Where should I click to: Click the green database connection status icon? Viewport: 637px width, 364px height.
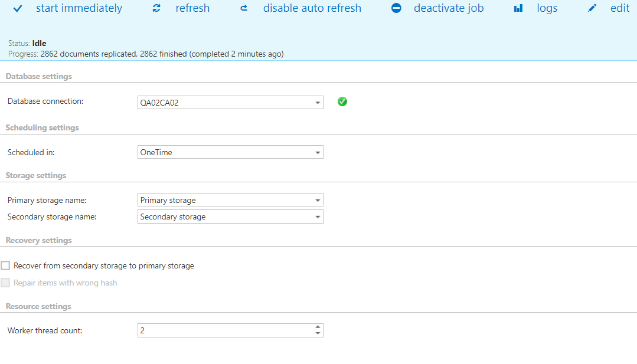click(342, 101)
